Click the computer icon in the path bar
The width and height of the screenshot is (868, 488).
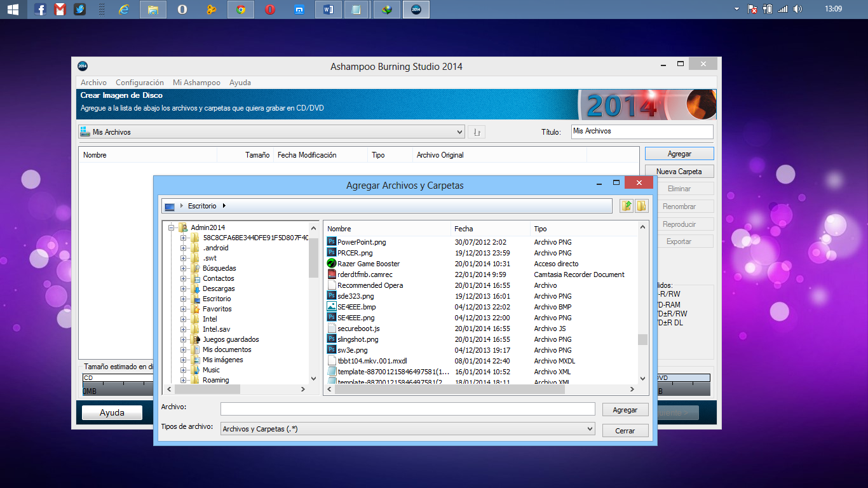169,207
